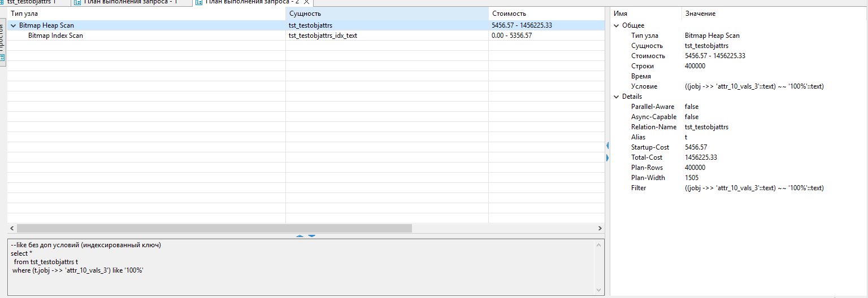Click the Сущность column header
The height and width of the screenshot is (298, 868).
click(x=305, y=13)
